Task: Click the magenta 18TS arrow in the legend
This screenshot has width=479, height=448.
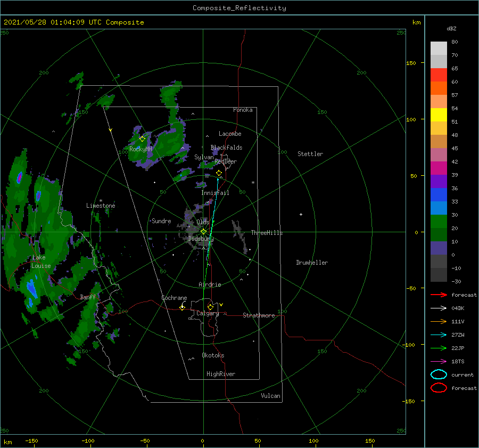Action: [x=439, y=362]
